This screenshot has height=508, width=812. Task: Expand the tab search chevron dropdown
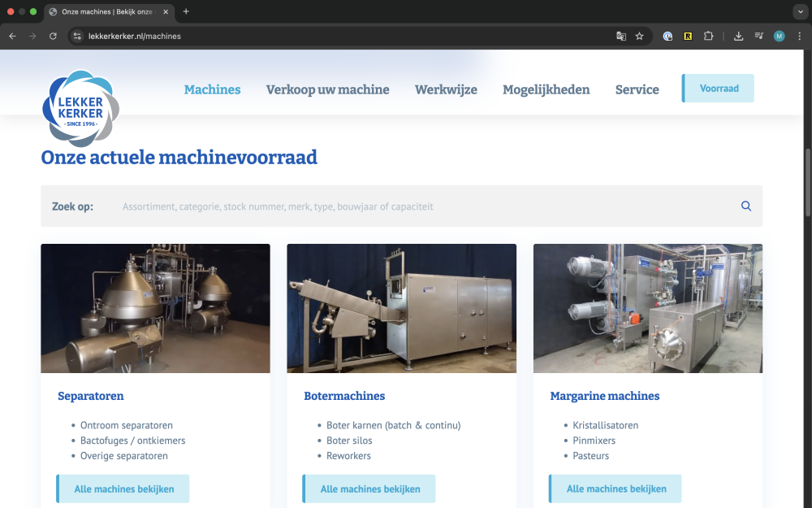click(x=800, y=11)
